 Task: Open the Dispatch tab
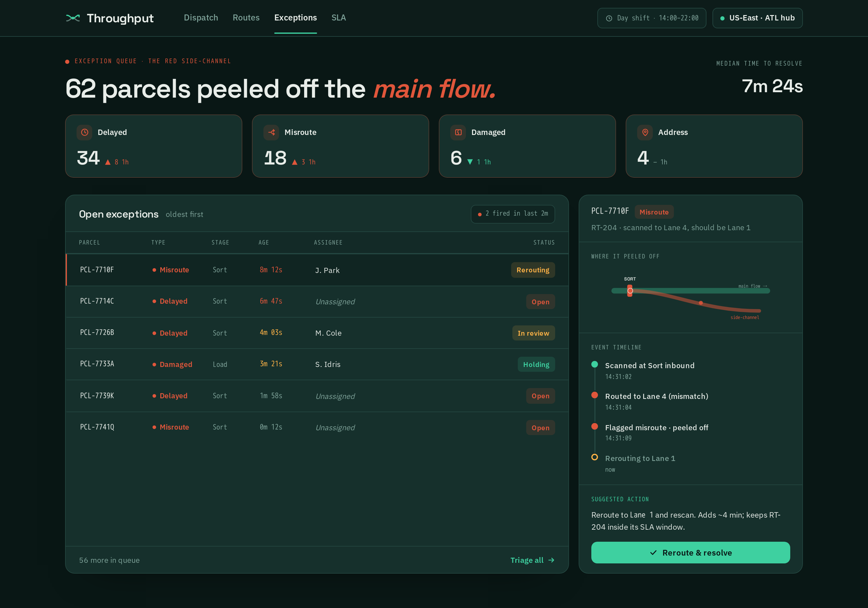click(x=201, y=18)
